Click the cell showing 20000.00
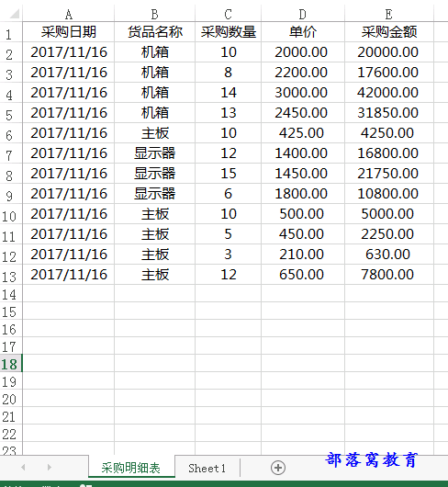Image resolution: width=448 pixels, height=487 pixels. [389, 52]
